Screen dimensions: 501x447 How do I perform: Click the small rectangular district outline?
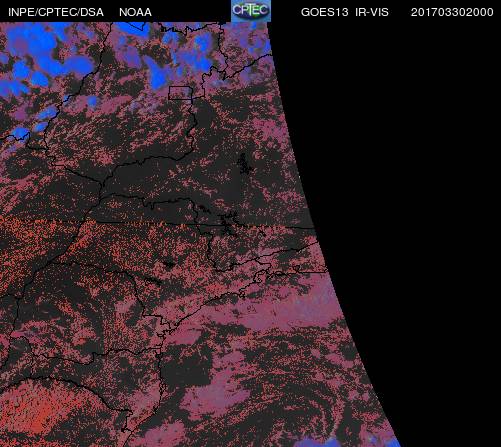click(x=180, y=93)
